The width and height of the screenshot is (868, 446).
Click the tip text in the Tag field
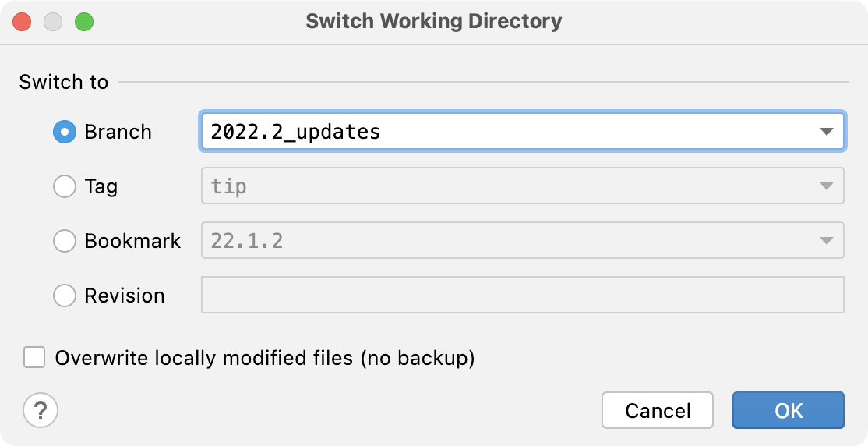(228, 186)
